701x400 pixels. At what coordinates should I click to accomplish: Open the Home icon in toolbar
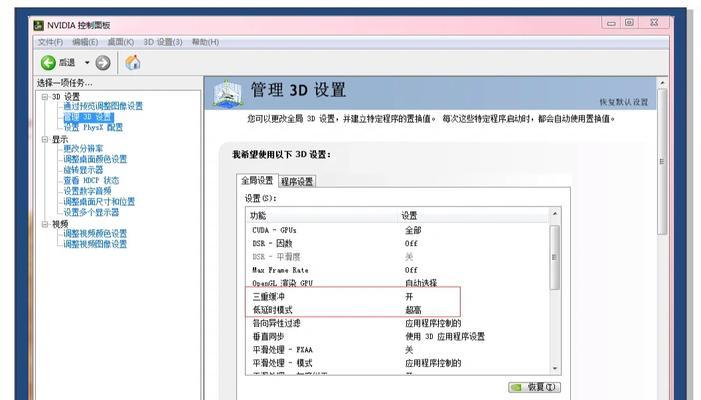click(133, 63)
